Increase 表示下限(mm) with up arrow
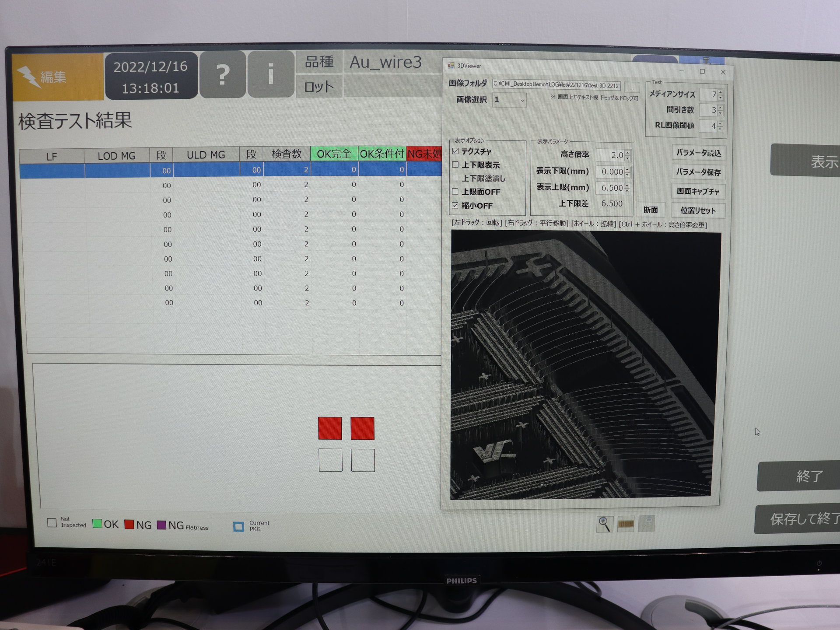The image size is (840, 630). pyautogui.click(x=627, y=169)
